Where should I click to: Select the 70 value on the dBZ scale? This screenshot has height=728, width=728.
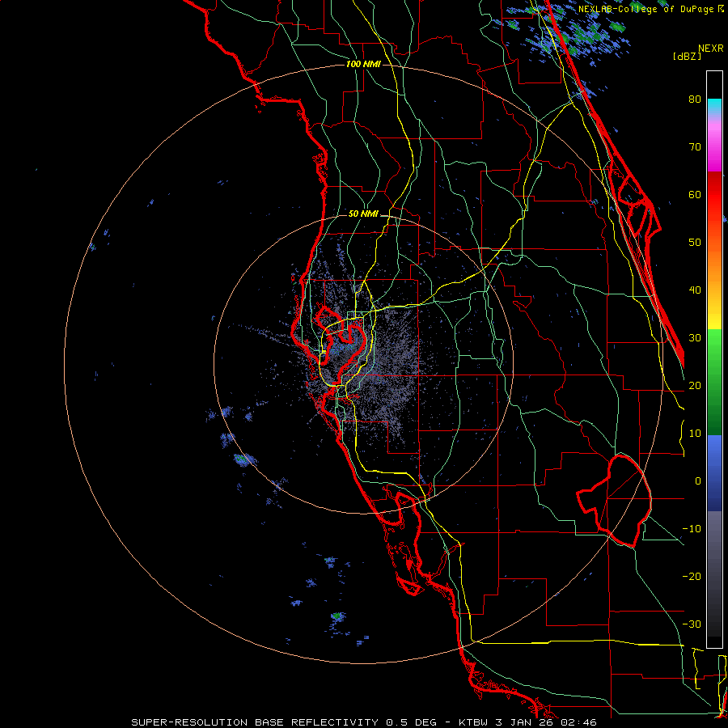[x=695, y=147]
